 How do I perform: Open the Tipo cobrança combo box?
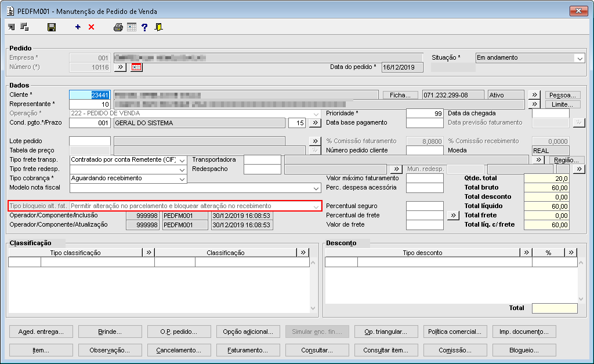pos(182,179)
